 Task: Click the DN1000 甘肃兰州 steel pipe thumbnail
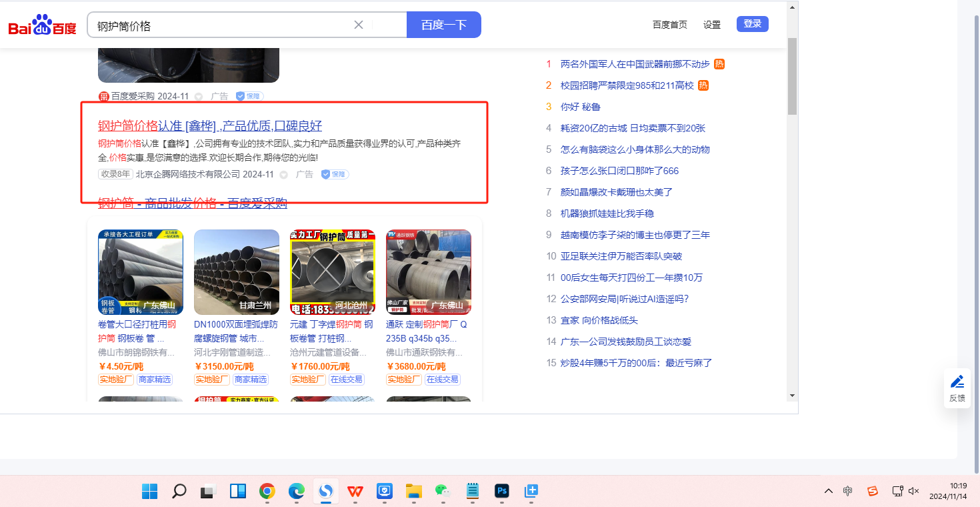[237, 272]
